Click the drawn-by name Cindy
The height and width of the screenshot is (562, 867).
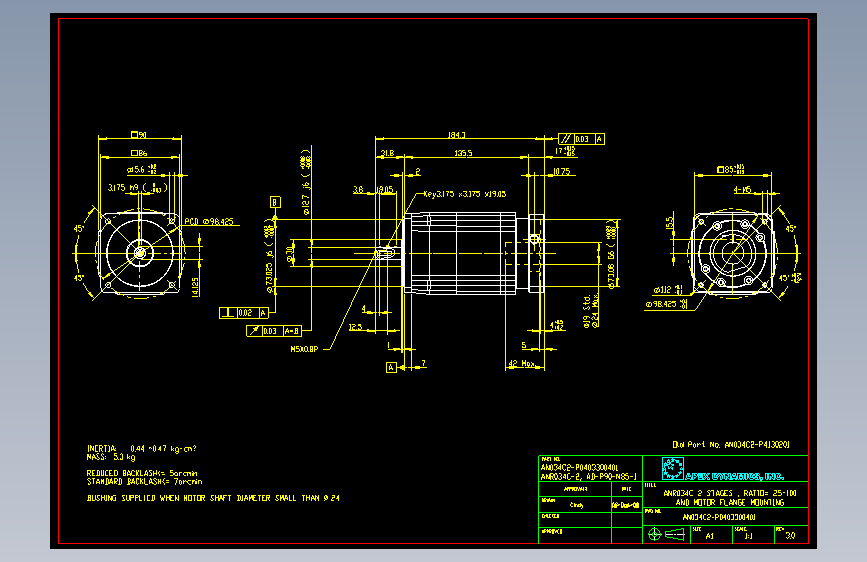point(576,505)
